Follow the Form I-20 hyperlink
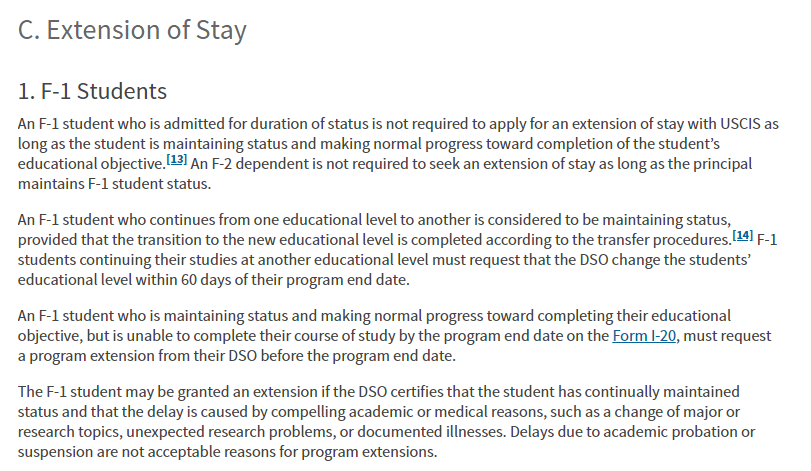 [644, 336]
